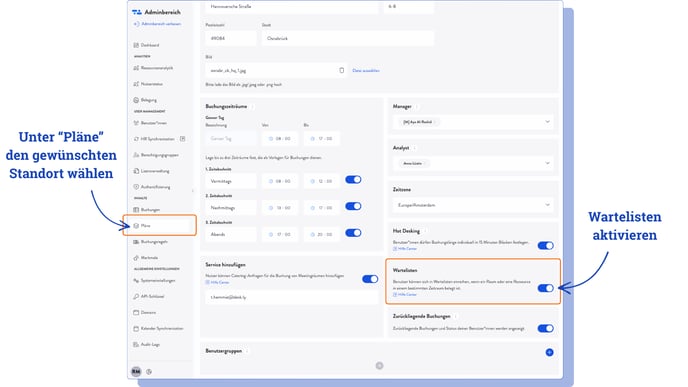688x387 pixels.
Task: Open the Zeitzone Europe/Amsterdam dropdown
Action: click(473, 205)
